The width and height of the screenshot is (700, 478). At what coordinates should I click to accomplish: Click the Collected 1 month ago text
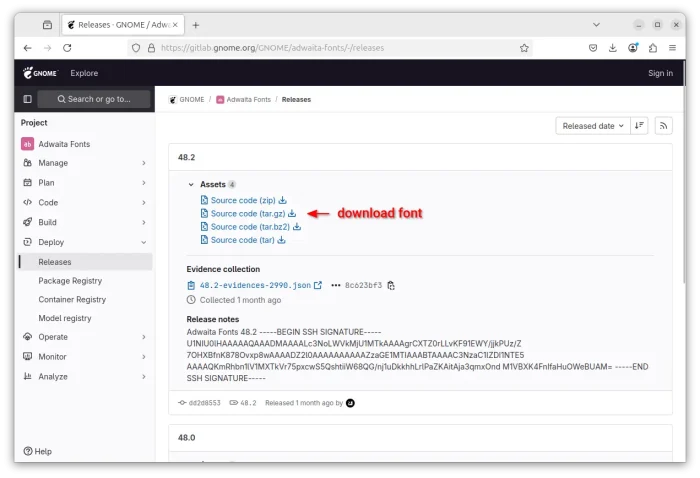[x=240, y=300]
